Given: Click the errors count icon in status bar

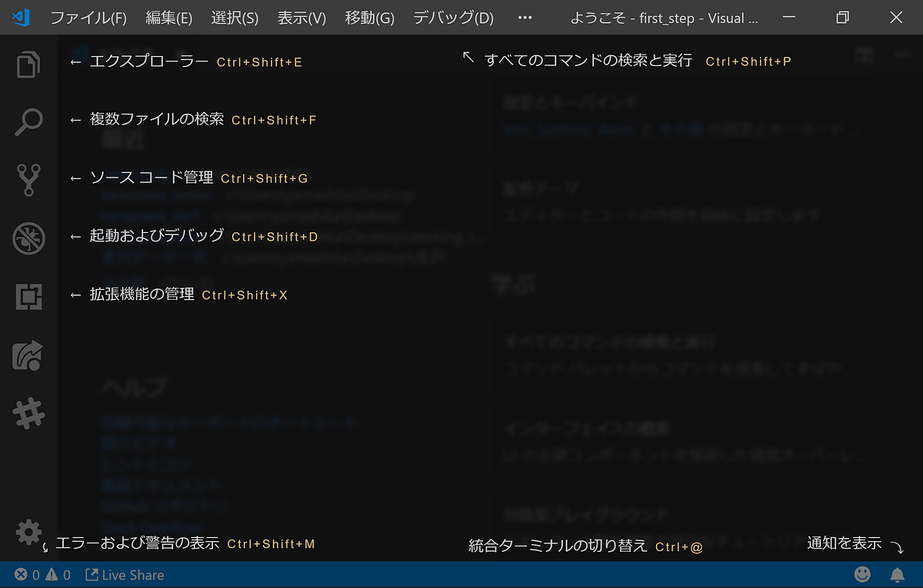Looking at the screenshot, I should (x=22, y=575).
